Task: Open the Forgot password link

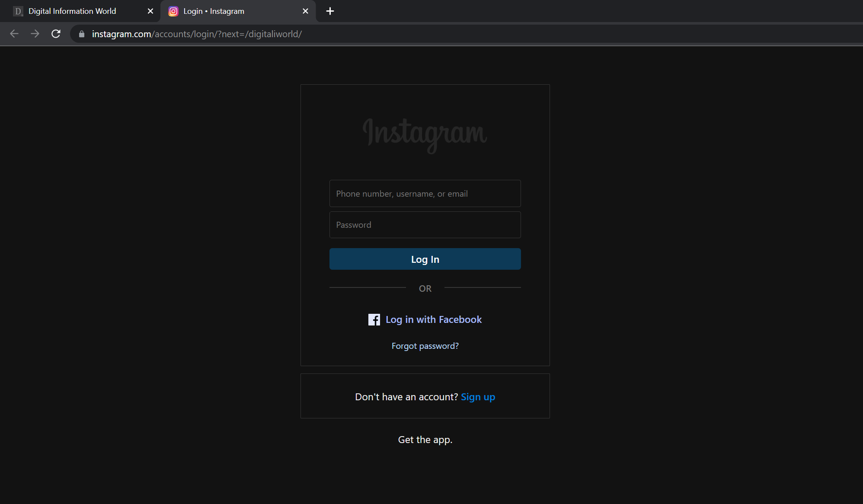Action: click(425, 346)
